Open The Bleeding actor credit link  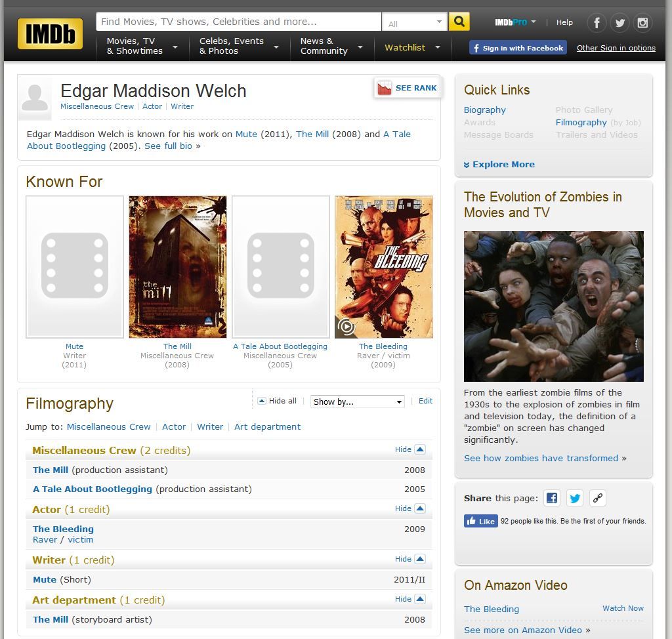(x=63, y=529)
